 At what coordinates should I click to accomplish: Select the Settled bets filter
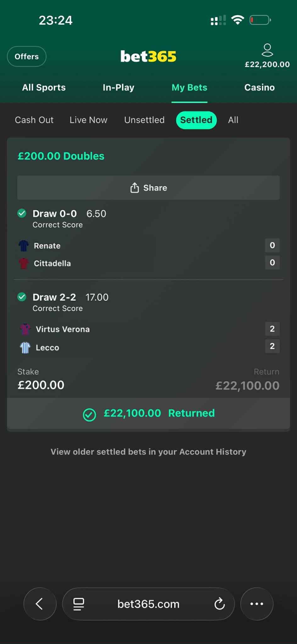click(x=196, y=120)
